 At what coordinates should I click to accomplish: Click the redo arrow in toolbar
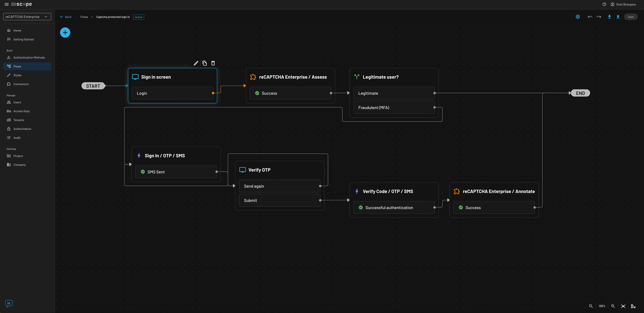[599, 17]
